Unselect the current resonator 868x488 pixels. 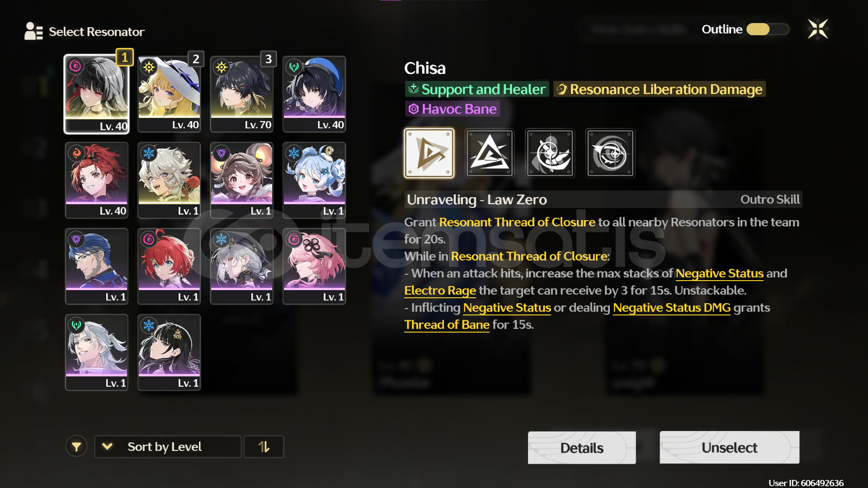pos(729,447)
